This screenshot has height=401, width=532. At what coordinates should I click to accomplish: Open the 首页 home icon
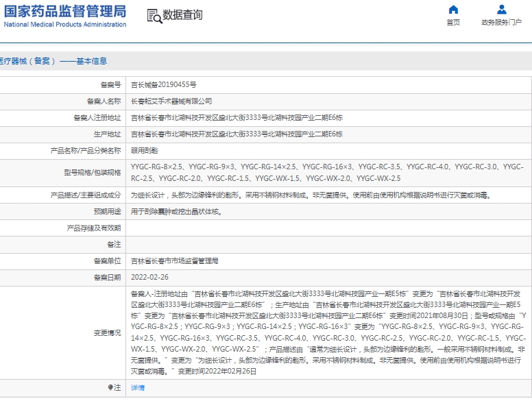coord(453,10)
